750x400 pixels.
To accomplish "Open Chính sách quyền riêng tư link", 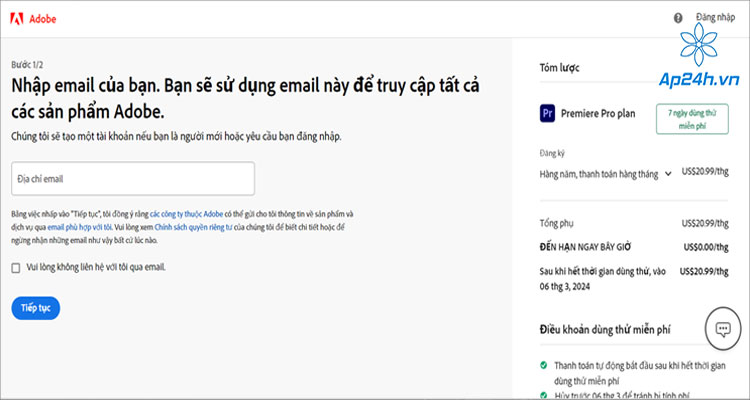I will [x=193, y=227].
